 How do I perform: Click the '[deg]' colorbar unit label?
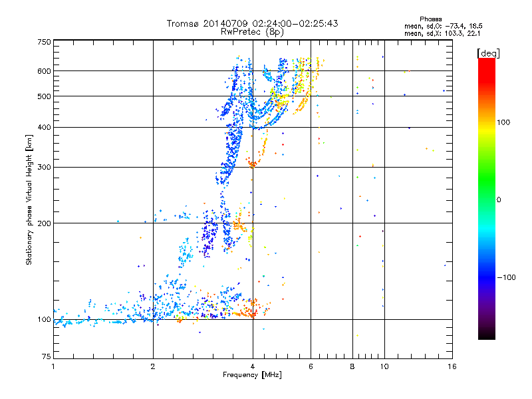[488, 53]
